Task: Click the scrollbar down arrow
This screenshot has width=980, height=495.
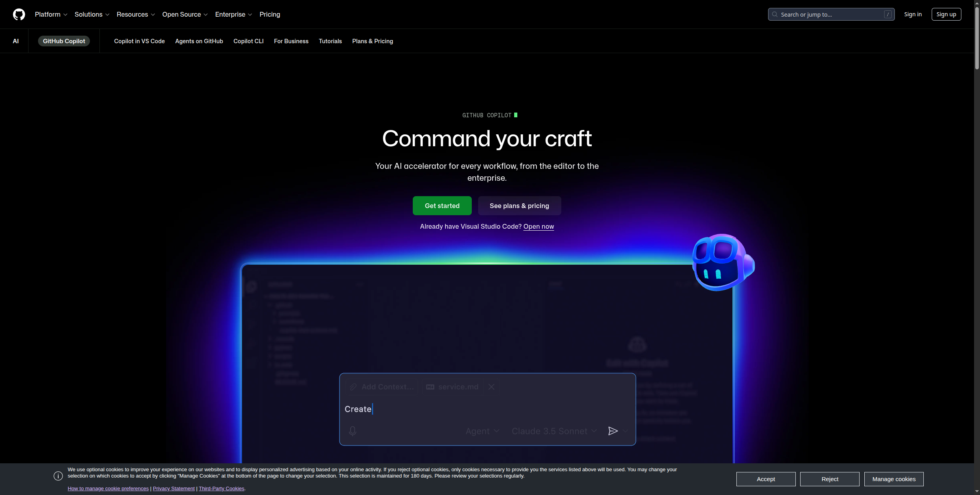Action: pyautogui.click(x=977, y=492)
